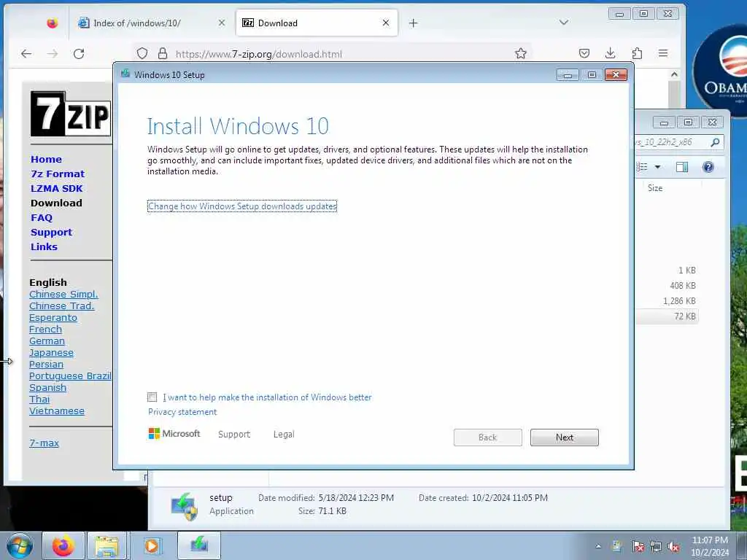Toggle the Explorer preview pane icon
747x560 pixels.
point(682,167)
